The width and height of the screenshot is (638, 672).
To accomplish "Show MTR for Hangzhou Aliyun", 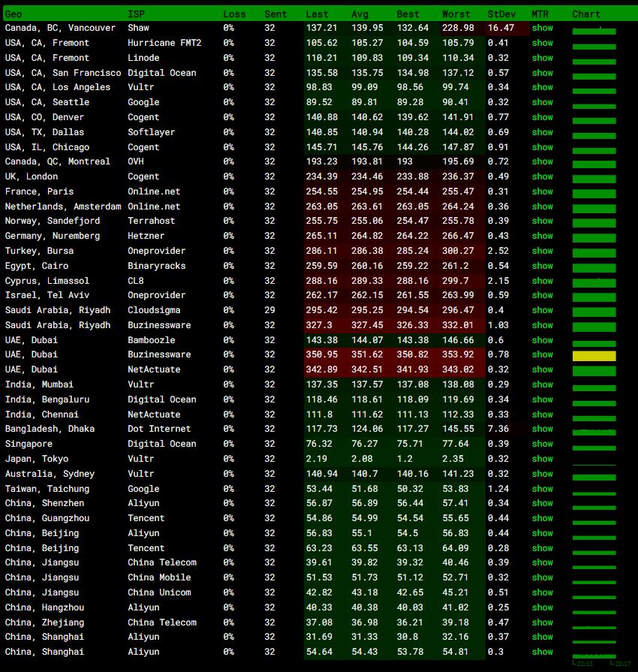I will tap(542, 607).
